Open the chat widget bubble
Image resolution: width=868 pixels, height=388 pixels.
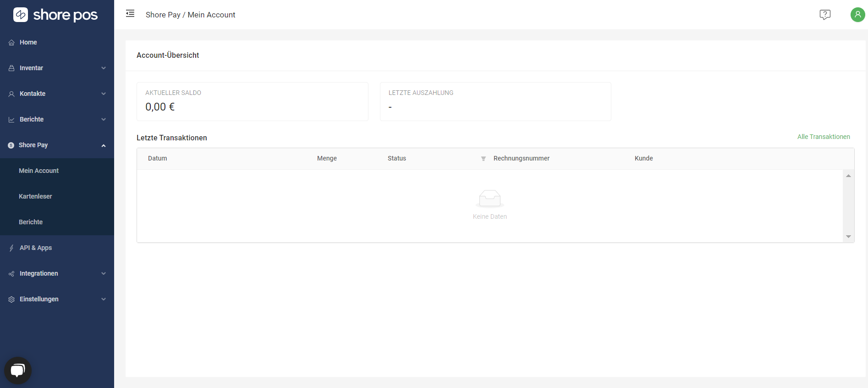point(18,370)
